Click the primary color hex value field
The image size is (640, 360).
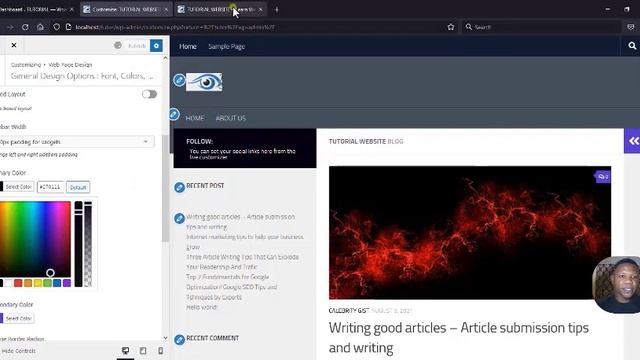coord(50,187)
